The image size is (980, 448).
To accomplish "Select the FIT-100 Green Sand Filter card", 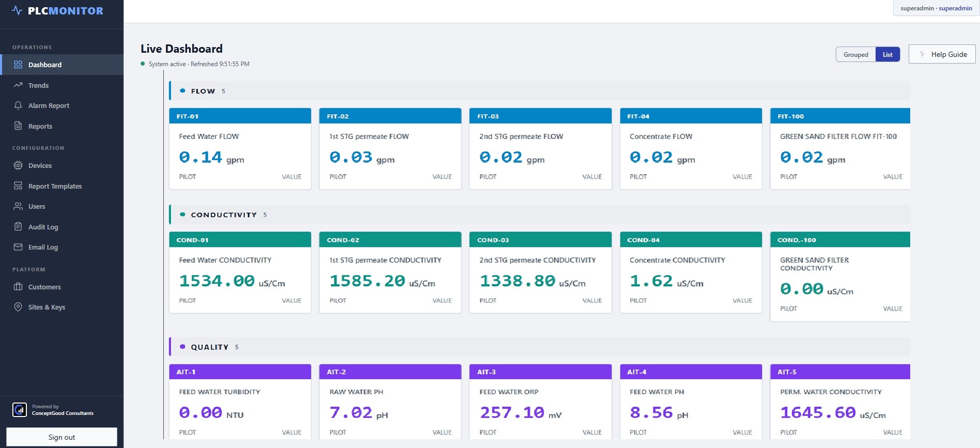I will coord(840,149).
